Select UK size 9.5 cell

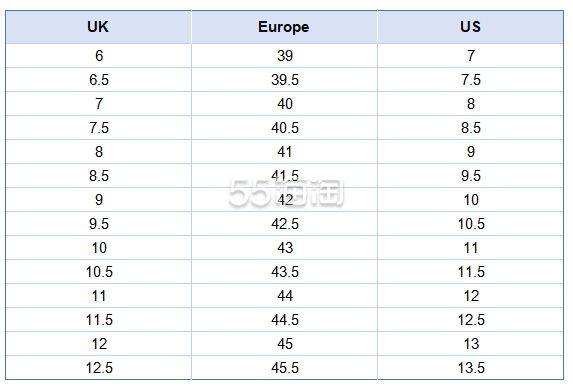[98, 224]
